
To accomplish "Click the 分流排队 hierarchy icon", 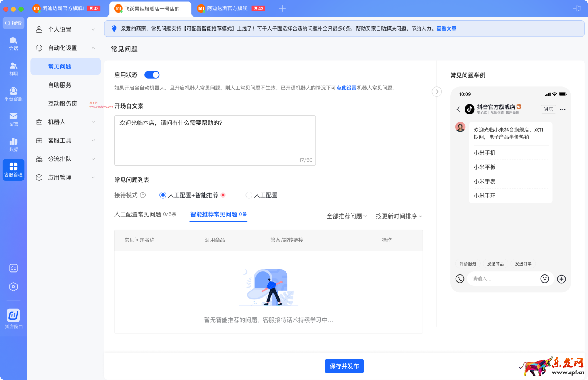I will (39, 159).
